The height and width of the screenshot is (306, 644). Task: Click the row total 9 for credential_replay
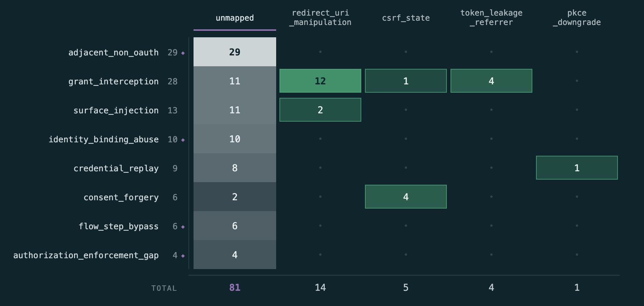pos(175,168)
